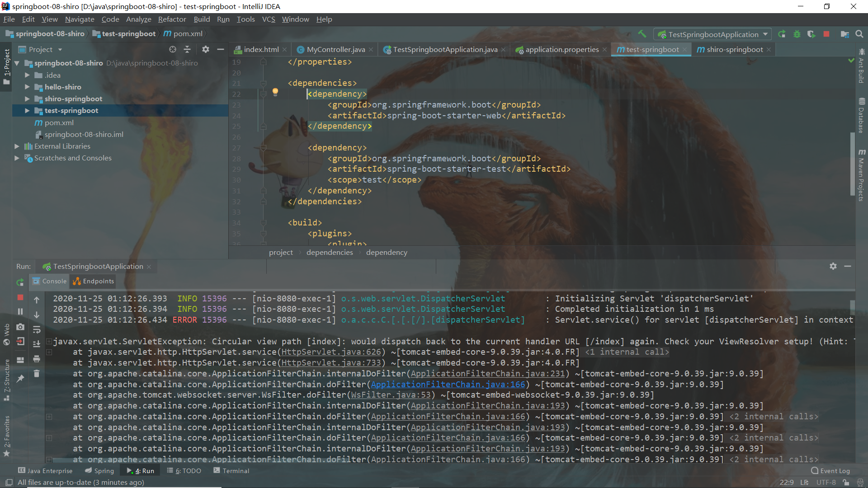Toggle the Project tool window stripe button
This screenshot has width=868, height=488.
click(x=6, y=66)
